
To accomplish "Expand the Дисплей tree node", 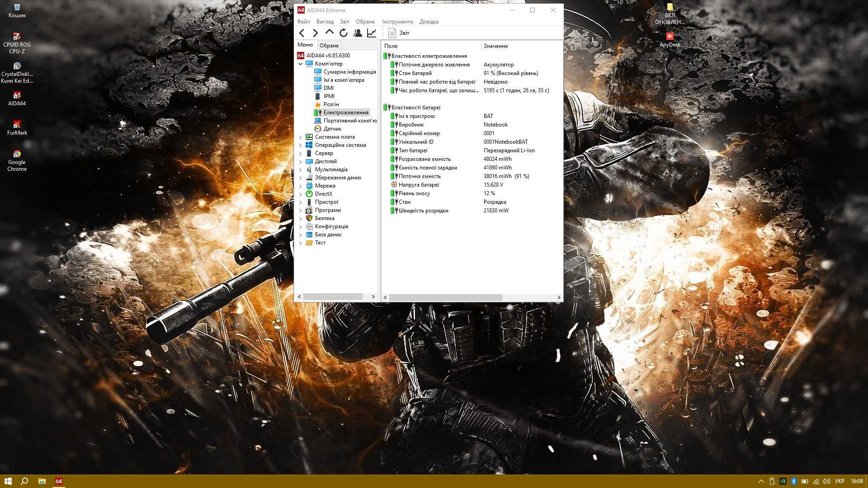I will 300,161.
